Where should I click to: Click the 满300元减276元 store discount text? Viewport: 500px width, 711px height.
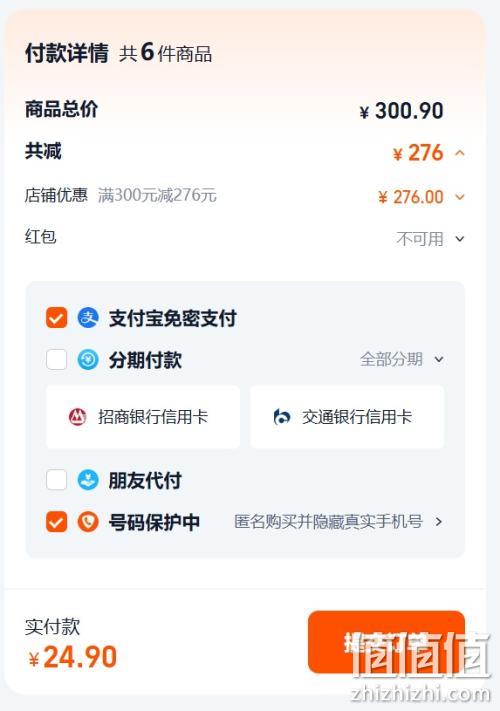157,195
